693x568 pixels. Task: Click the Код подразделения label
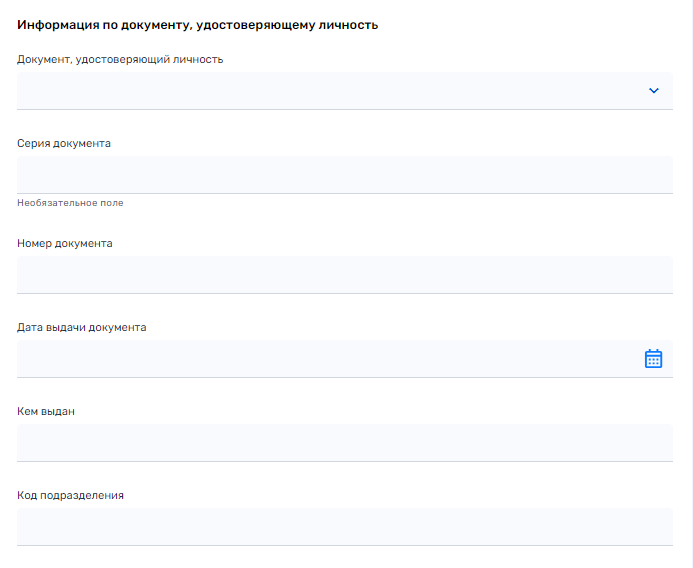point(70,495)
